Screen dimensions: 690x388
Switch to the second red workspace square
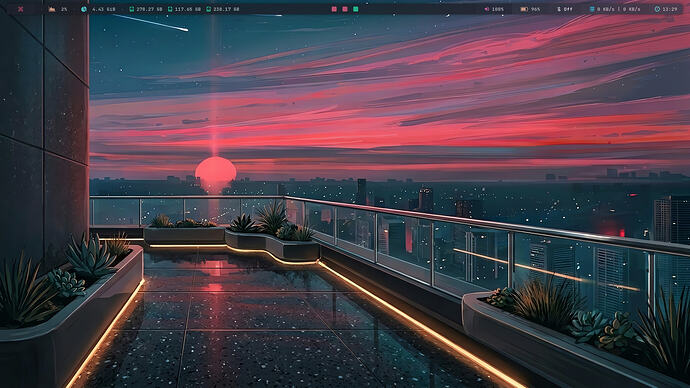[x=345, y=9]
